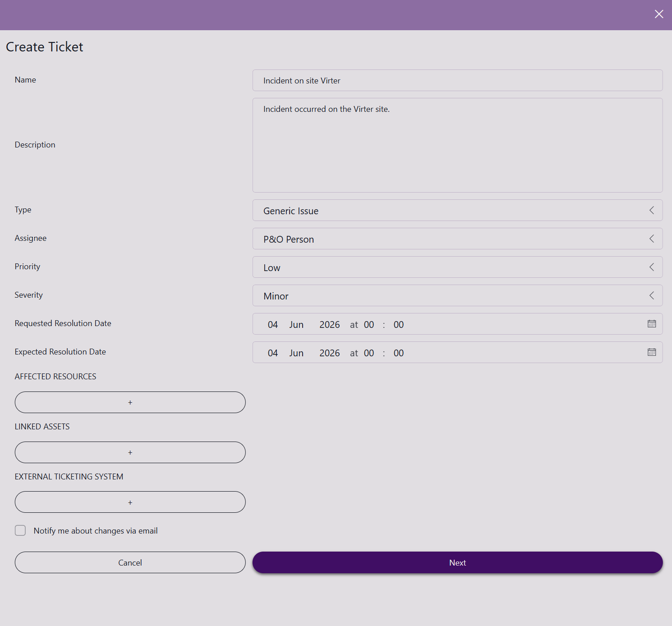Click the 'EXTERNAL TICKETING SYSTEM' section label
Screen dimensions: 672x626
pos(69,477)
